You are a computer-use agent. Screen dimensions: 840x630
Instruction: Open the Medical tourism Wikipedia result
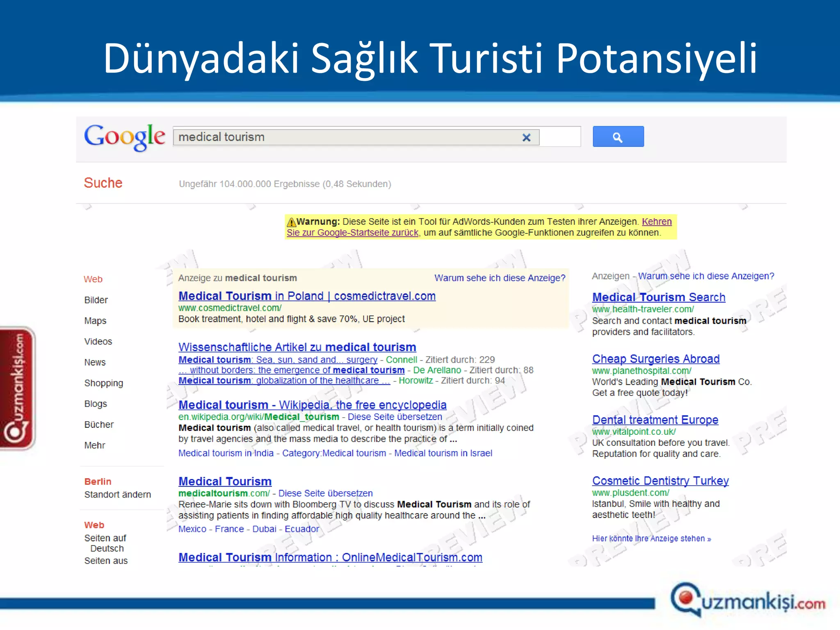[313, 405]
